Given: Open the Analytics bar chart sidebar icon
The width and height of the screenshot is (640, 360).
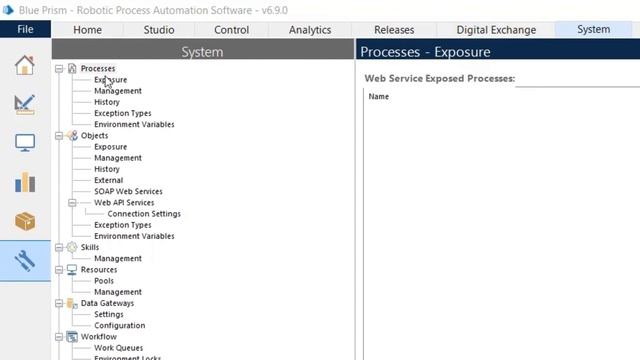Looking at the screenshot, I should (x=25, y=182).
